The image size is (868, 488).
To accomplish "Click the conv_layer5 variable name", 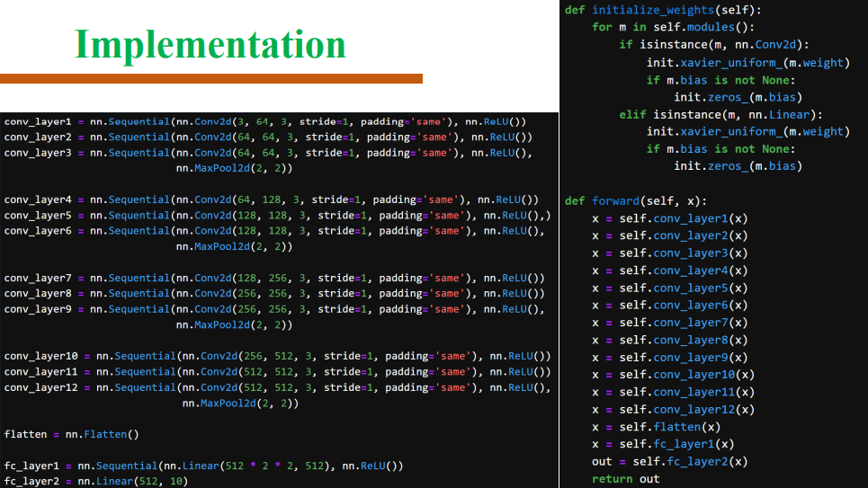I will click(x=38, y=215).
